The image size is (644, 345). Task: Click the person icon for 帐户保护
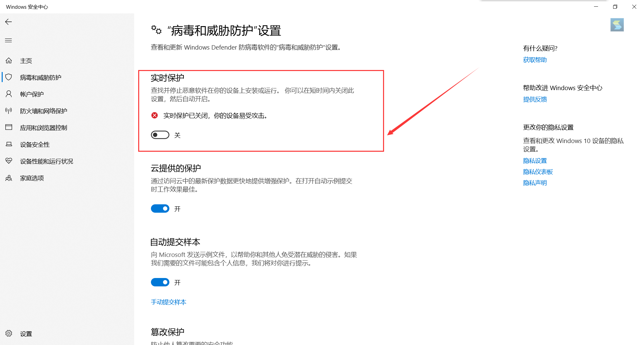[x=9, y=94]
